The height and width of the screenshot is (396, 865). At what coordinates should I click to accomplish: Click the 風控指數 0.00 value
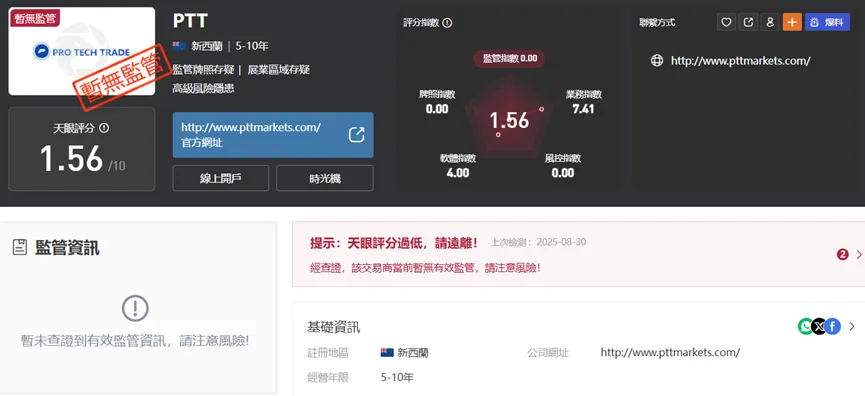[563, 173]
